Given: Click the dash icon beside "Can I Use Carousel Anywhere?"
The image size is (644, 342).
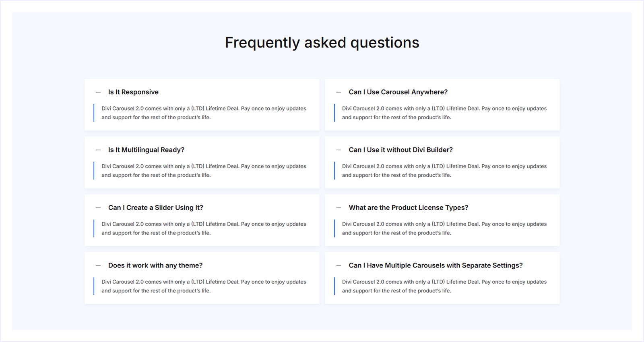Looking at the screenshot, I should [338, 92].
